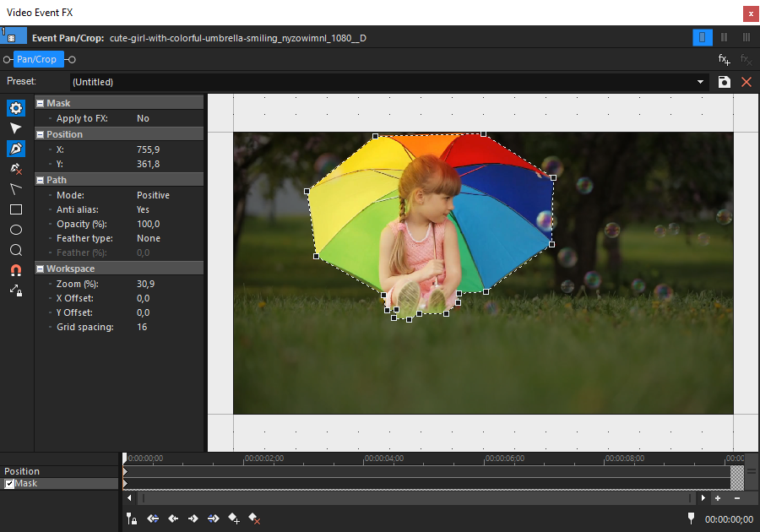760x532 pixels.
Task: Select the Normal Edit arrow tool
Action: click(x=16, y=128)
